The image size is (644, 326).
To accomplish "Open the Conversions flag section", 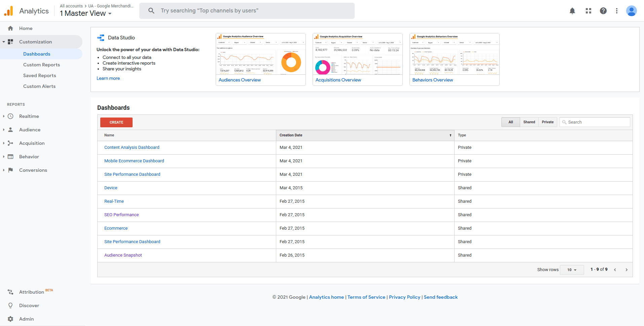I will pos(33,170).
